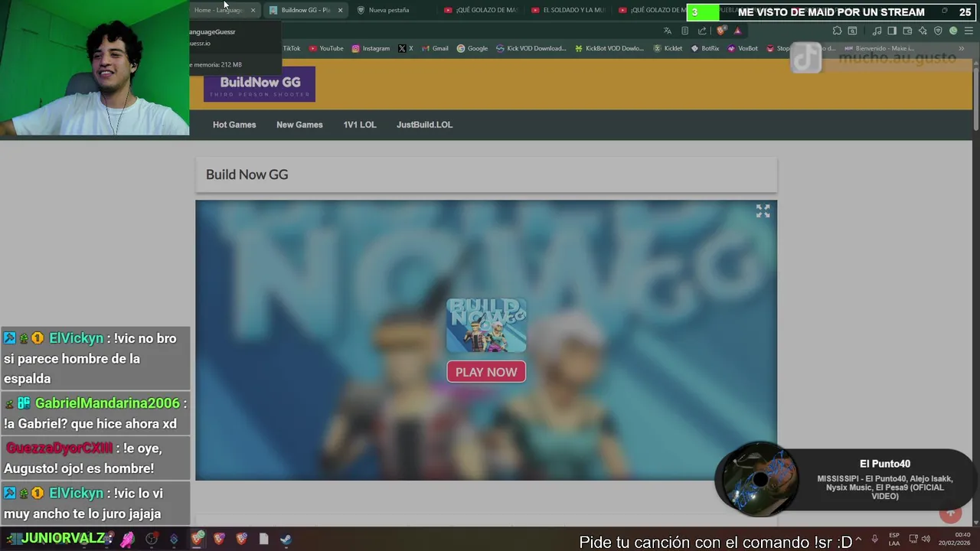Click the music note playlist icon

point(877,31)
